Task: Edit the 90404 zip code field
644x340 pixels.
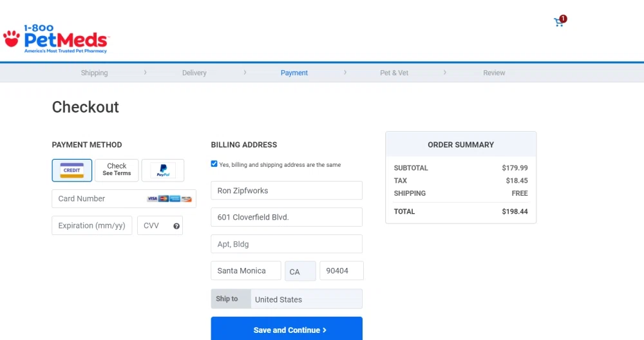Action: click(x=341, y=271)
